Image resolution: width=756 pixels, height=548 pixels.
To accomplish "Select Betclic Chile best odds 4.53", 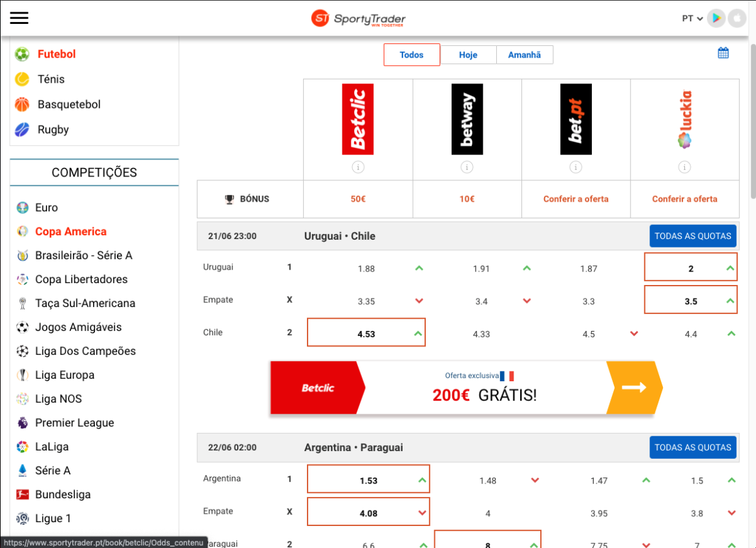I will [366, 333].
